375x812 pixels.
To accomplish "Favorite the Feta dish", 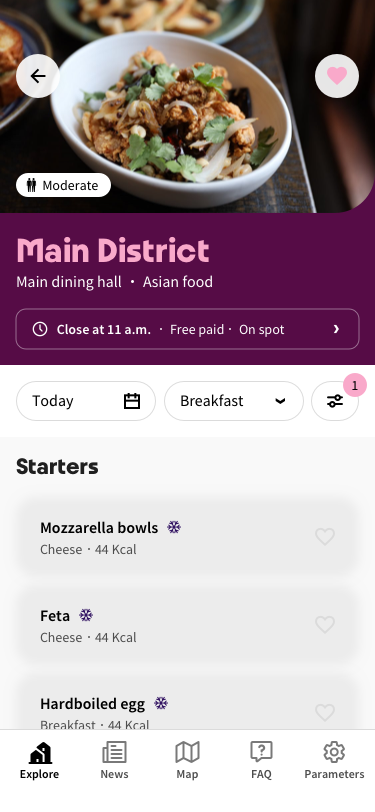I will [x=325, y=625].
